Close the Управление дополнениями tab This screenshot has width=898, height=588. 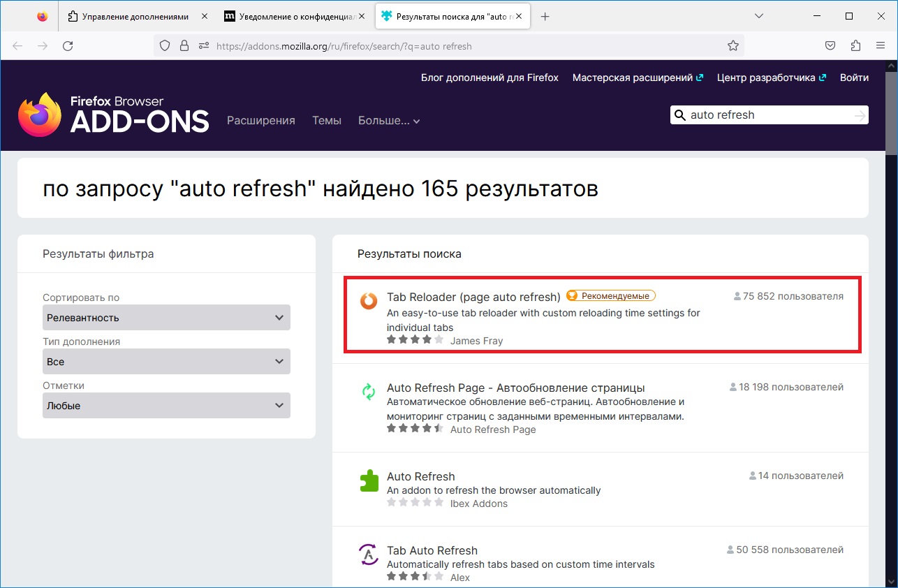(204, 17)
